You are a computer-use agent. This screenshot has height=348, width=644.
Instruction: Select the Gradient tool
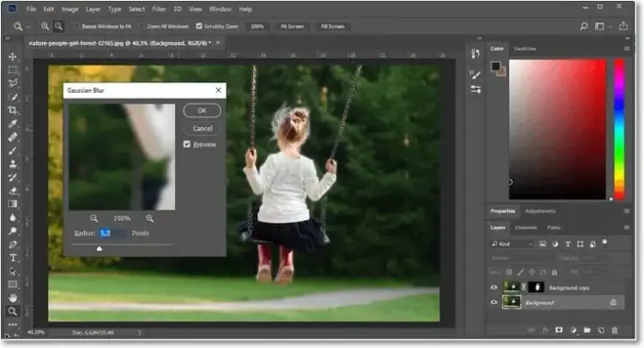coord(13,204)
